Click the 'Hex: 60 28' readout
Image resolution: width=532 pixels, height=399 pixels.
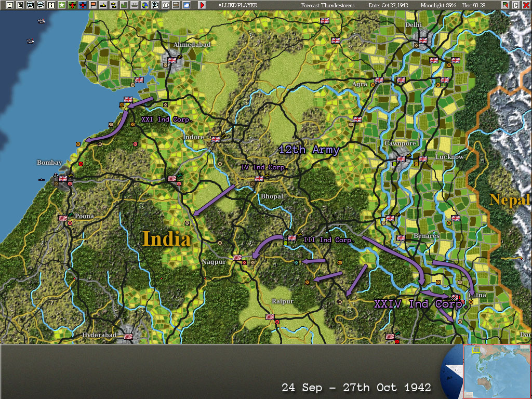474,5
